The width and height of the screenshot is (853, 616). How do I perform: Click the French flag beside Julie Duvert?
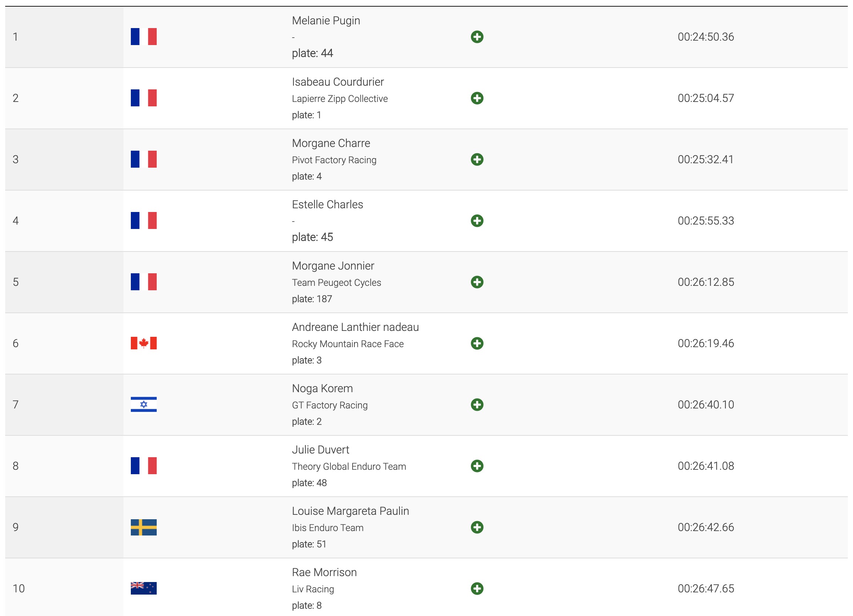pyautogui.click(x=144, y=466)
